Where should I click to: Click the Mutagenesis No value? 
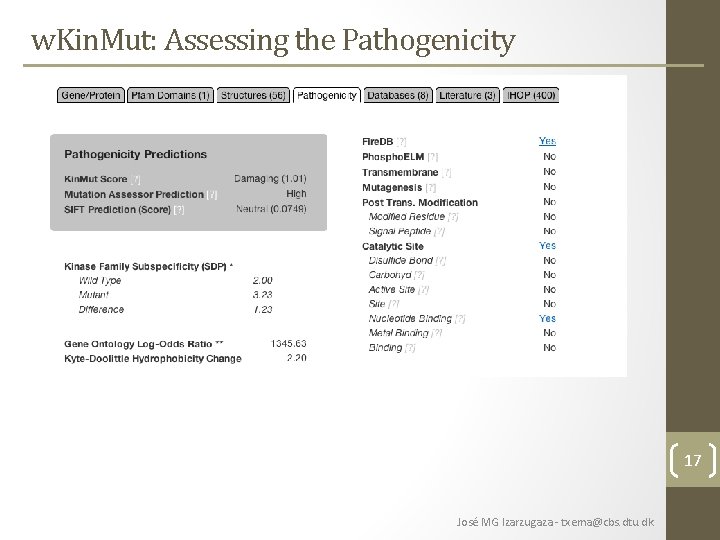550,187
